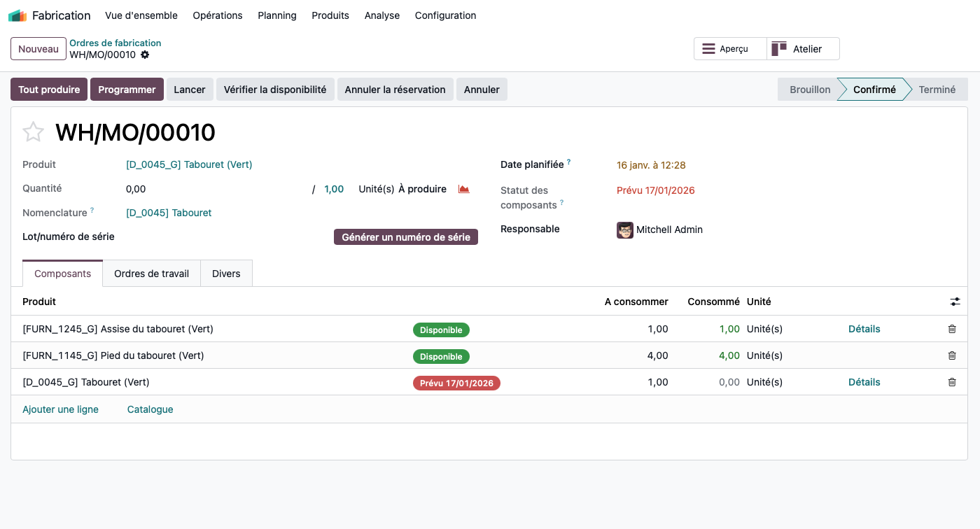Viewport: 980px width, 529px height.
Task: Delete the Tabouret (Vert) component line
Action: 952,382
